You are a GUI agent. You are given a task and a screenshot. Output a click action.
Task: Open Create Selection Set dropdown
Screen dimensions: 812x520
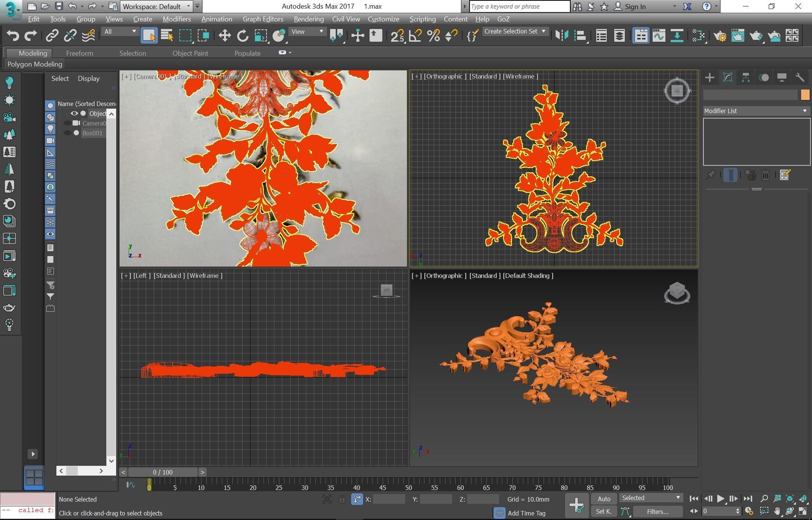click(x=515, y=32)
